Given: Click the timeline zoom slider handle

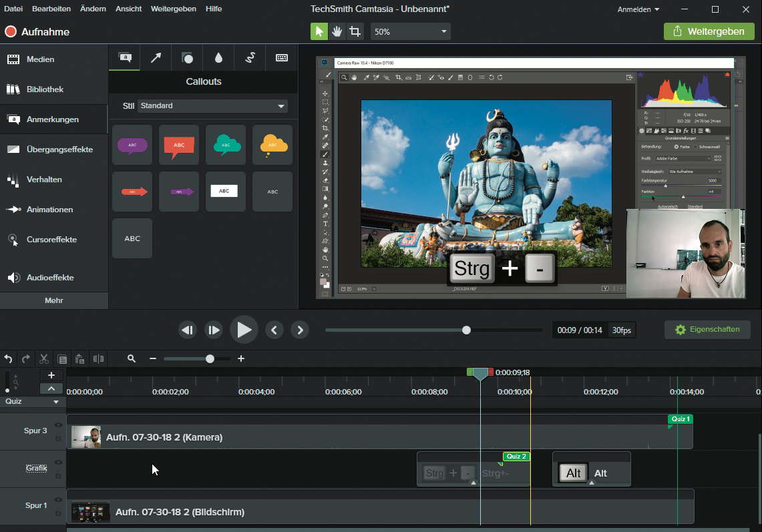Looking at the screenshot, I should click(210, 359).
